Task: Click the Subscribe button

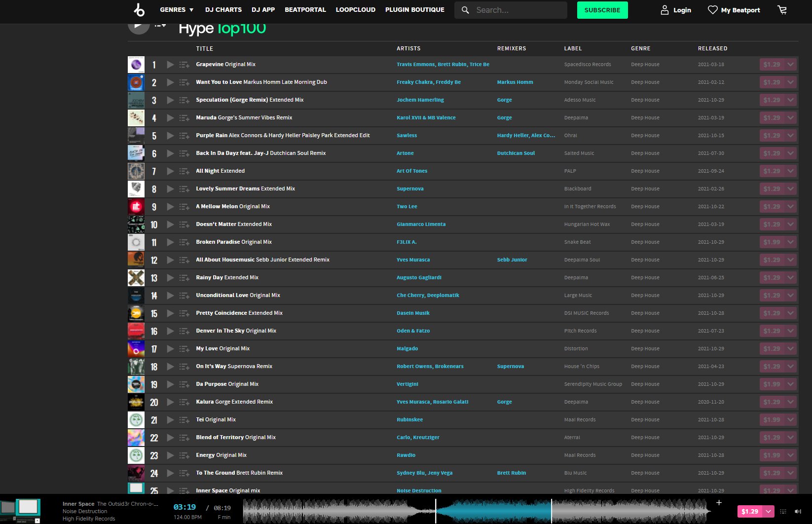Action: (602, 10)
